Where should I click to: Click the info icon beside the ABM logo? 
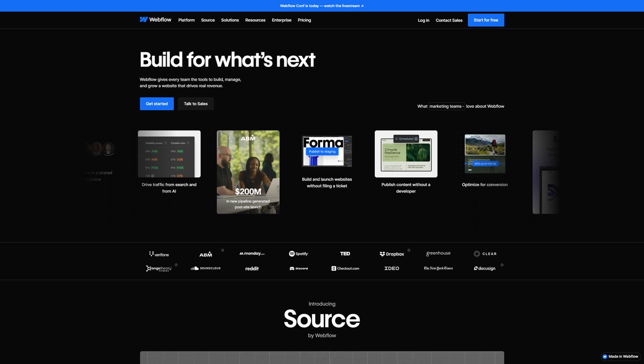tap(223, 250)
